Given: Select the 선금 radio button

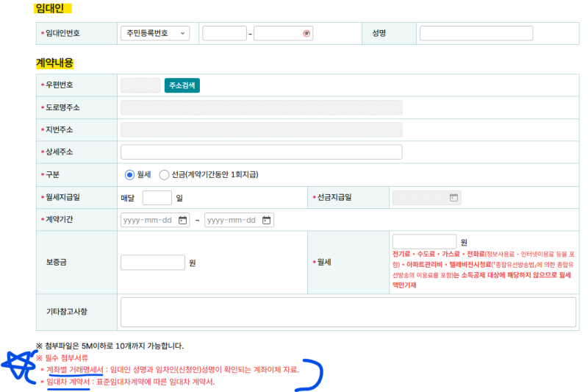Looking at the screenshot, I should point(164,175).
